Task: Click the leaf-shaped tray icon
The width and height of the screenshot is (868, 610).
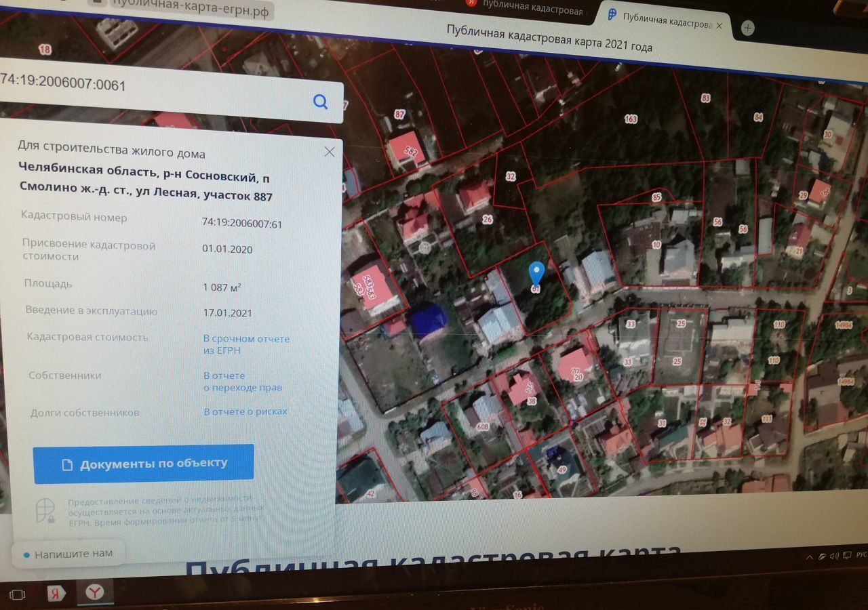Action: (x=822, y=556)
